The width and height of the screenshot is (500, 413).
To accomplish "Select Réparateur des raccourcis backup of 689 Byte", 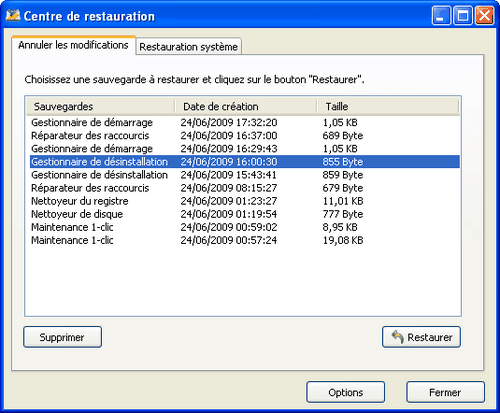I will 245,136.
